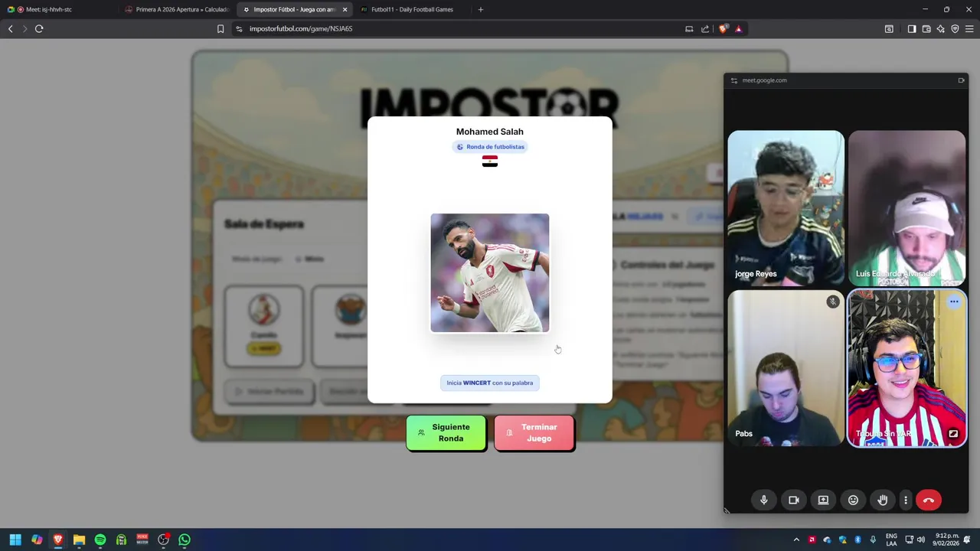This screenshot has height=551, width=980.
Task: Open Leo AI assistant
Action: [x=940, y=28]
